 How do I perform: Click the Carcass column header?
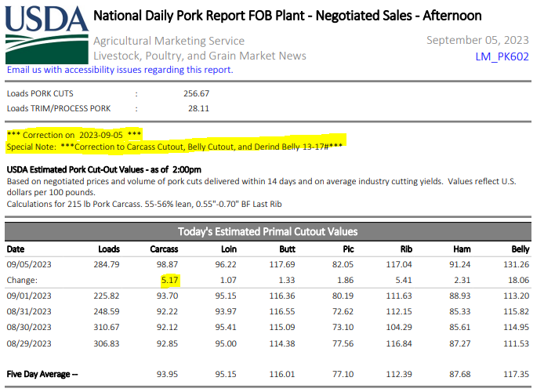click(x=163, y=249)
